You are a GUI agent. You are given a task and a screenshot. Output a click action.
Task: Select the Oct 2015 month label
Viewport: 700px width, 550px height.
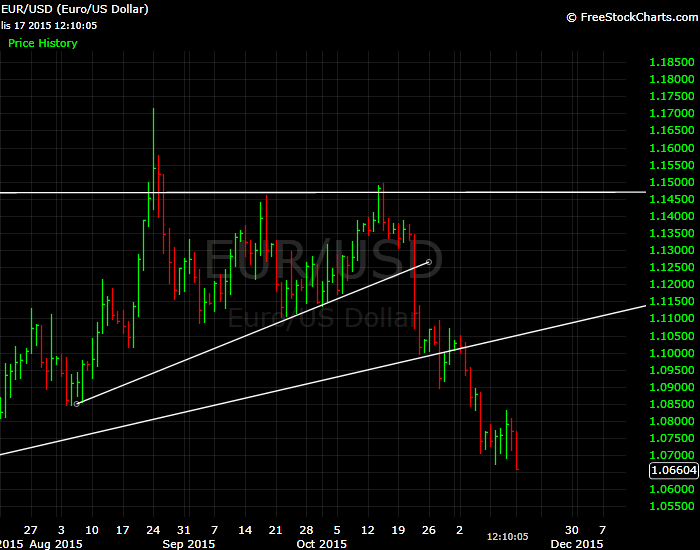(321, 544)
